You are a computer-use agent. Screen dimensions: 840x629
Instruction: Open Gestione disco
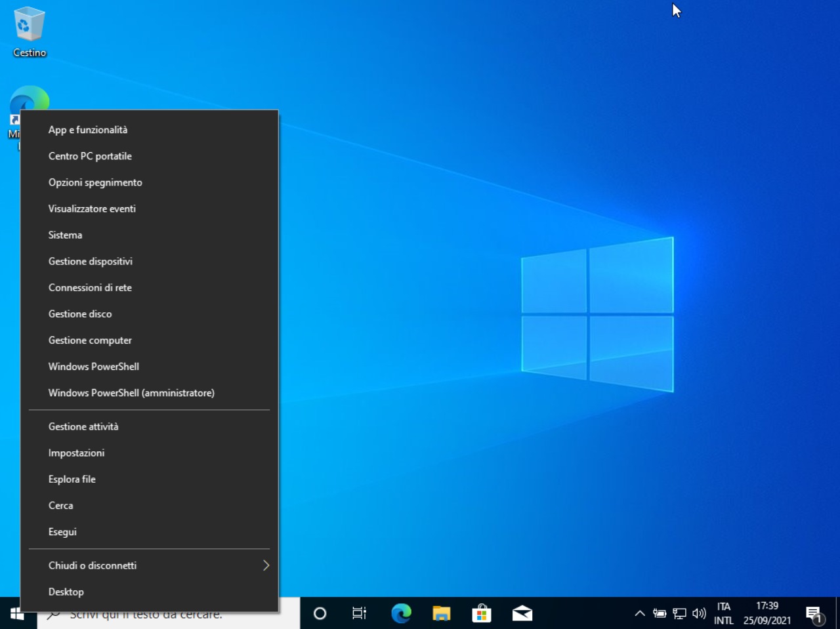(150, 314)
